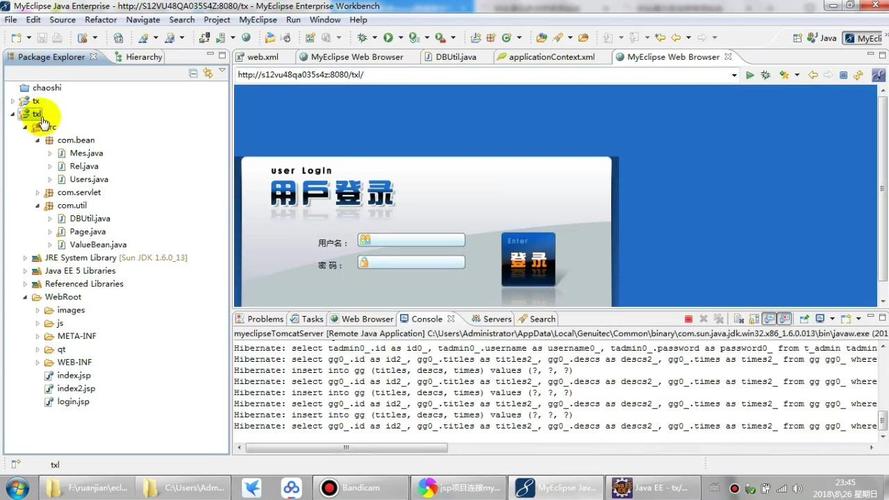Click the browser Stop loading icon
The height and width of the screenshot is (500, 889).
coord(843,75)
